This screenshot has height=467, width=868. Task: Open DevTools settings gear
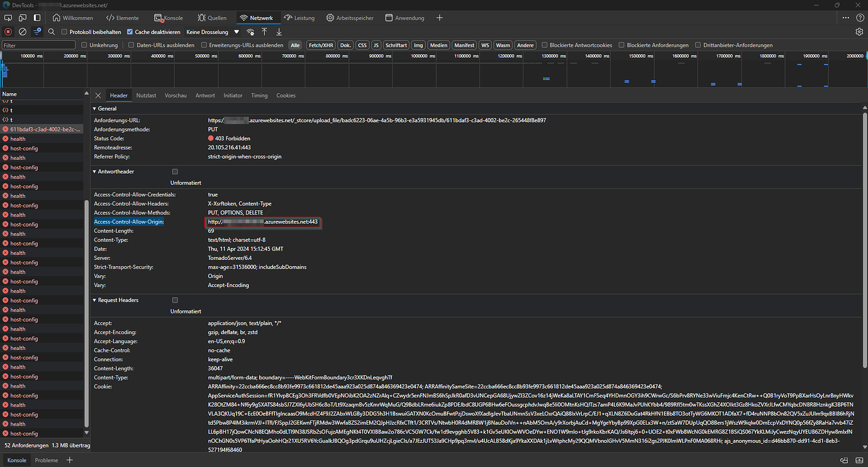(859, 31)
